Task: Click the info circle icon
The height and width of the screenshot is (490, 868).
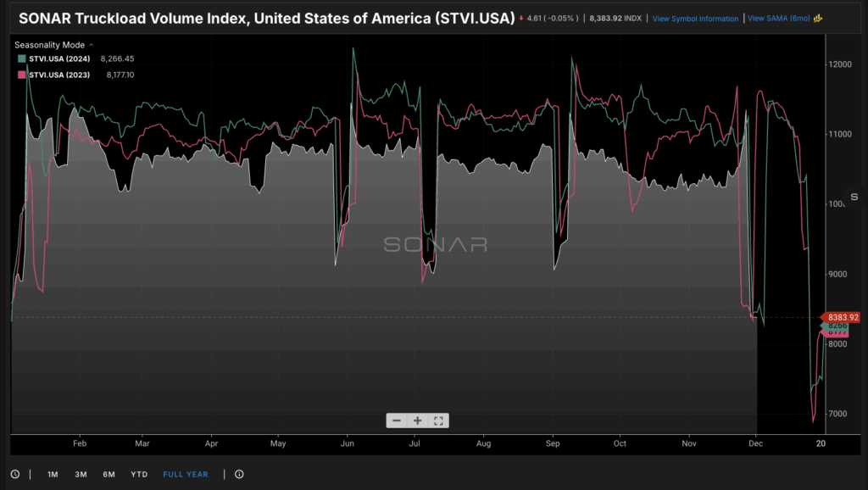Action: (239, 474)
